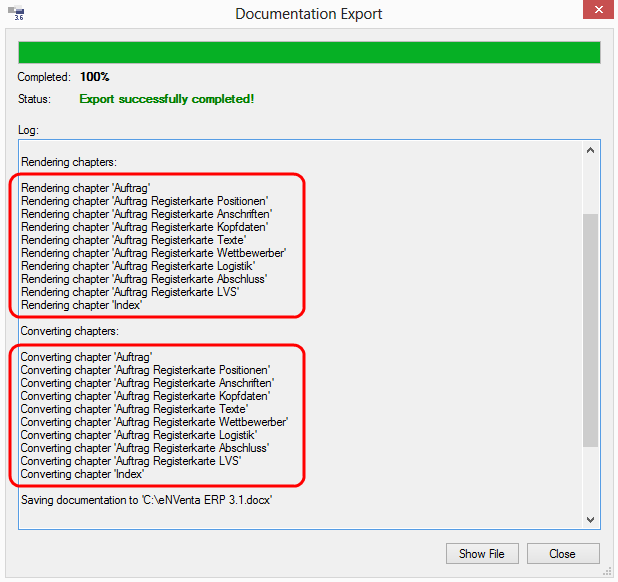
Task: Click the 'Rendering chapters:' heading in log
Action: point(69,162)
